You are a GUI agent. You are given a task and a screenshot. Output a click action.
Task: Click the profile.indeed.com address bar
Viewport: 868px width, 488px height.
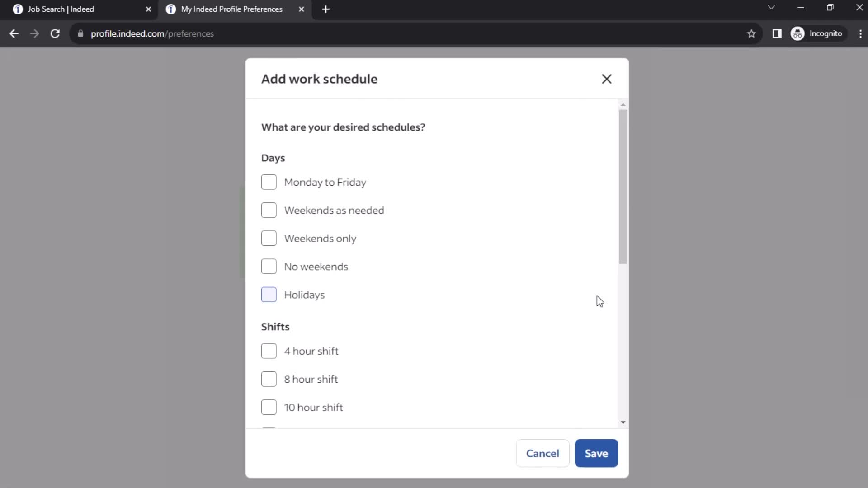[x=152, y=33]
